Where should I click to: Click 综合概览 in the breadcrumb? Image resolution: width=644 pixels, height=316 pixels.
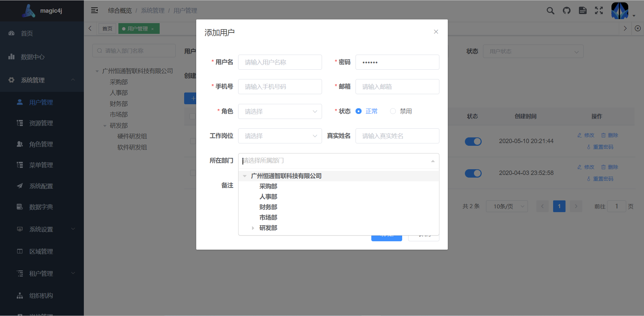120,11
